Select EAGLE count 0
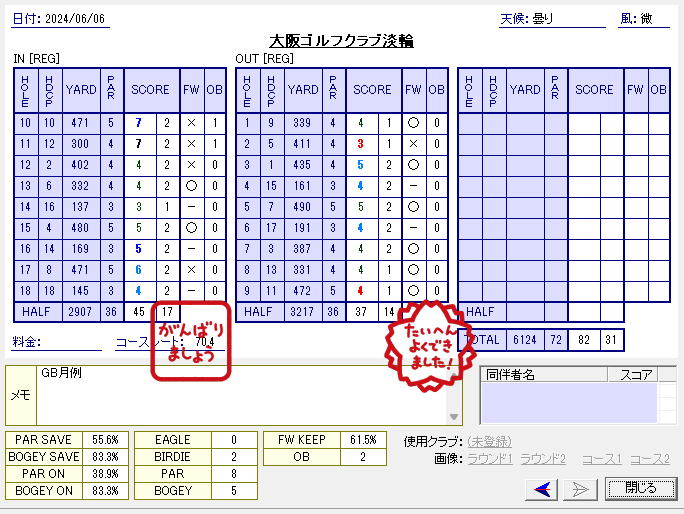The image size is (684, 514). [x=234, y=440]
